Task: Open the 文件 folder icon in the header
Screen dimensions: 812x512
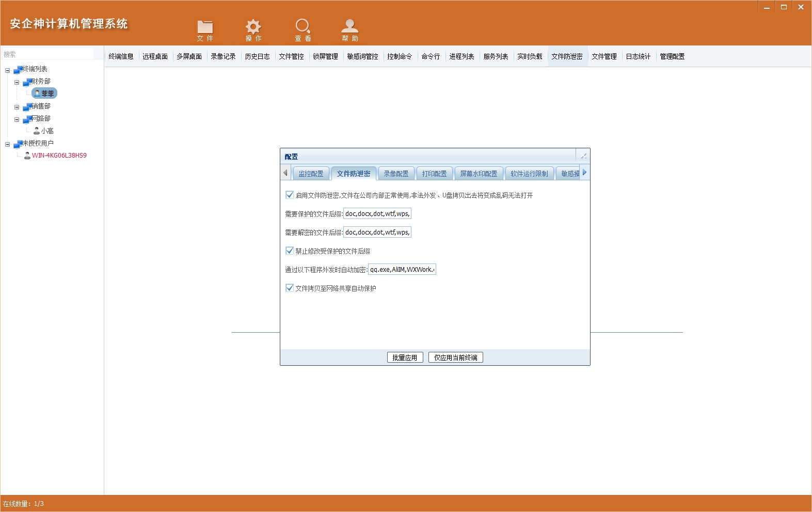Action: (x=205, y=26)
